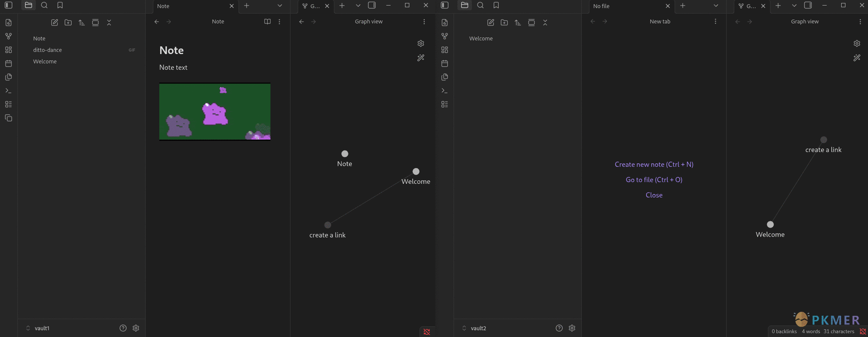Click insert template icon in vault1 ribbon
The height and width of the screenshot is (337, 868).
9,77
